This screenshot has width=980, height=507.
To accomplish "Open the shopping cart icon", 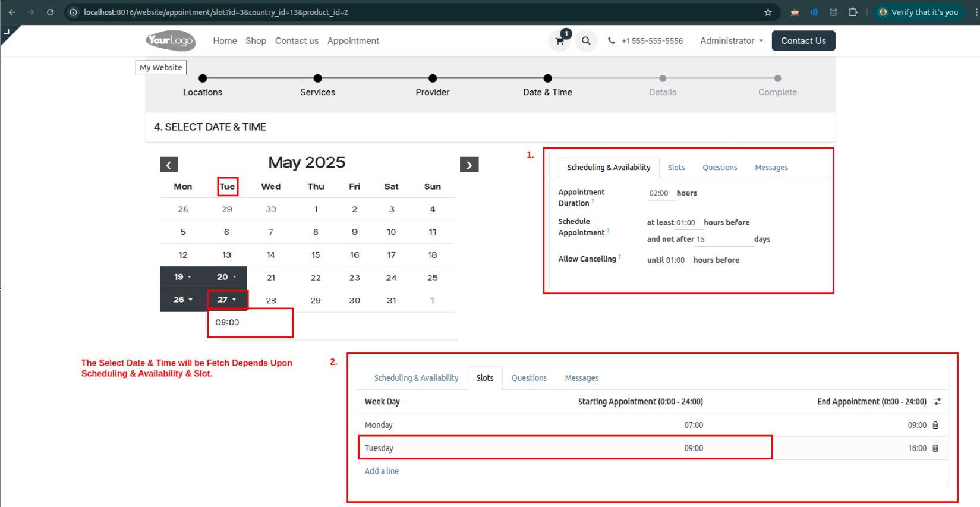I will pos(559,41).
